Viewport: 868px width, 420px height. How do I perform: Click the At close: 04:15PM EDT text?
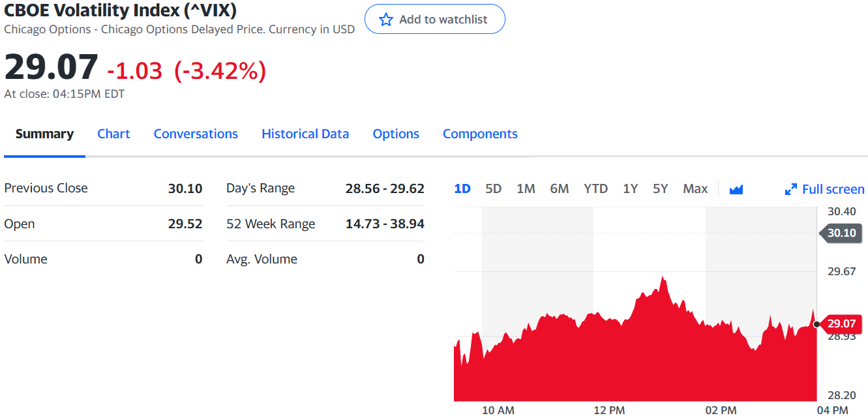64,94
